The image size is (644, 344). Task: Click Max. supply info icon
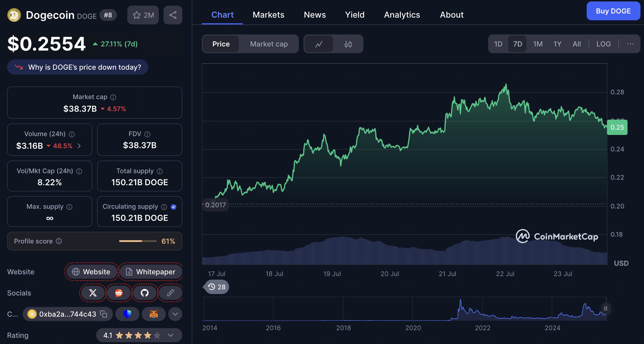click(x=69, y=207)
